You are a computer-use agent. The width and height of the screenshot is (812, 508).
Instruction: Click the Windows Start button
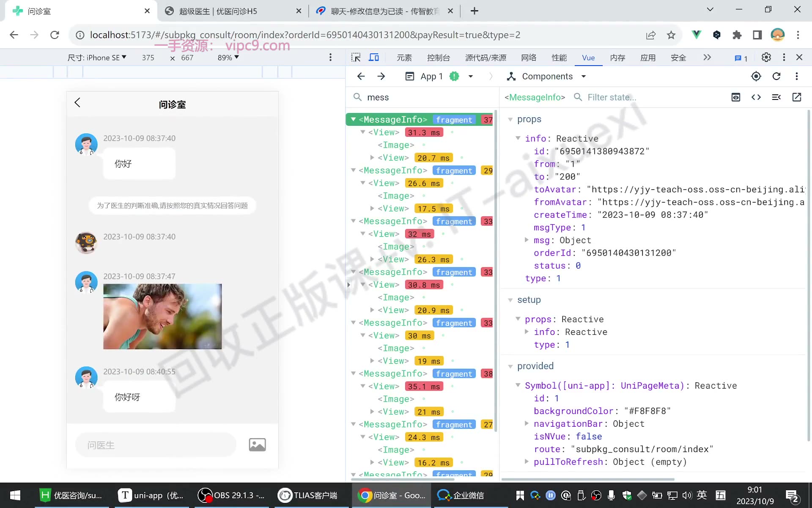tap(15, 495)
